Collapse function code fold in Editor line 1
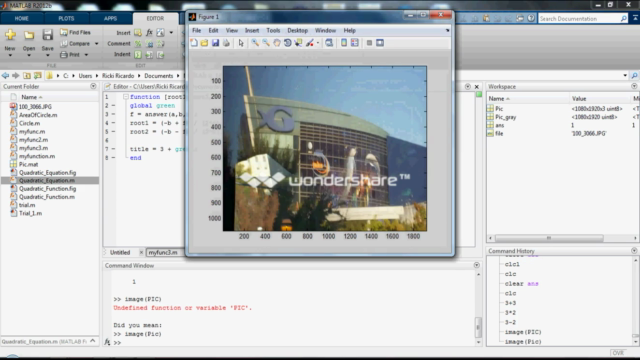 126,97
